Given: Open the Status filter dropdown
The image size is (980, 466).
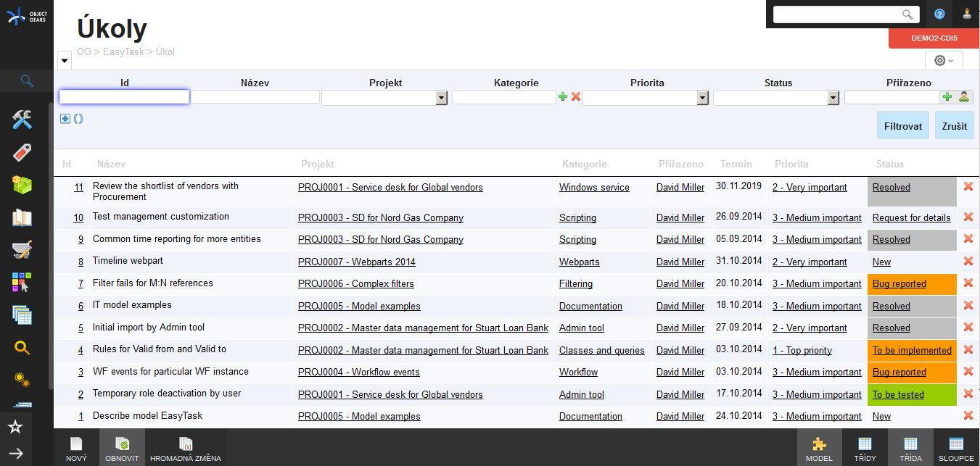Looking at the screenshot, I should click(x=833, y=98).
